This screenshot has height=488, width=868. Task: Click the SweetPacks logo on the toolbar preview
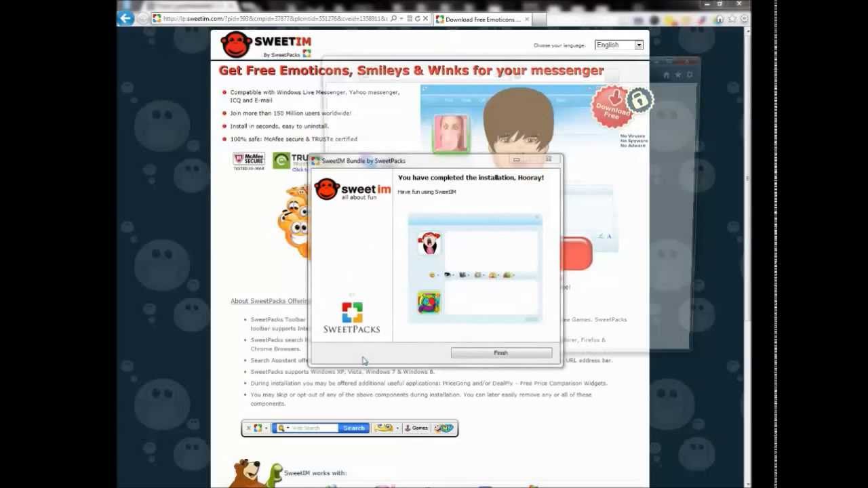258,428
